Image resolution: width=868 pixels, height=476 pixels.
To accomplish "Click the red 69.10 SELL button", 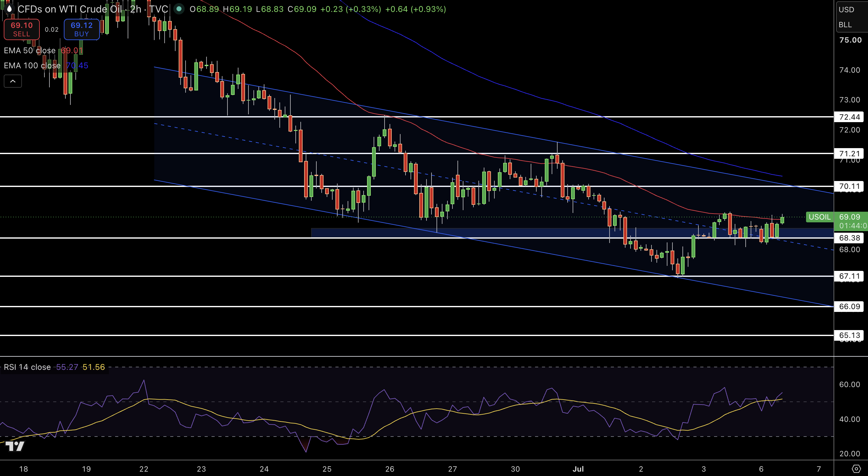I will (22, 29).
